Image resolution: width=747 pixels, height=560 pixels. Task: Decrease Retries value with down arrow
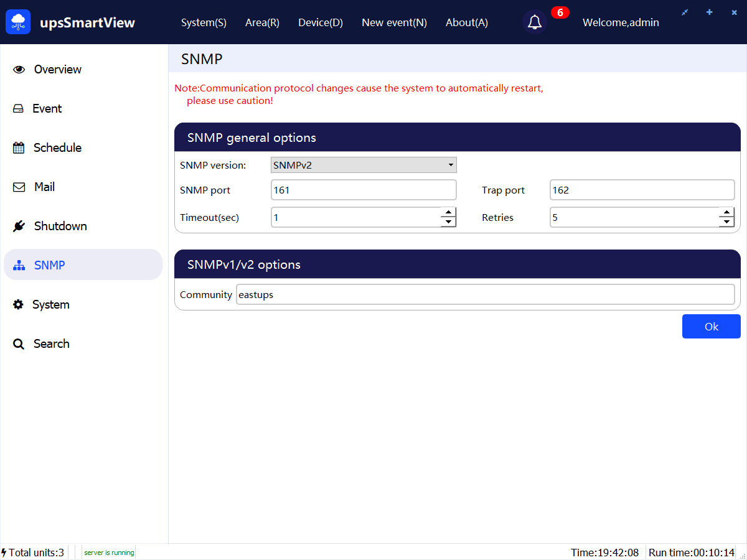[x=726, y=222]
